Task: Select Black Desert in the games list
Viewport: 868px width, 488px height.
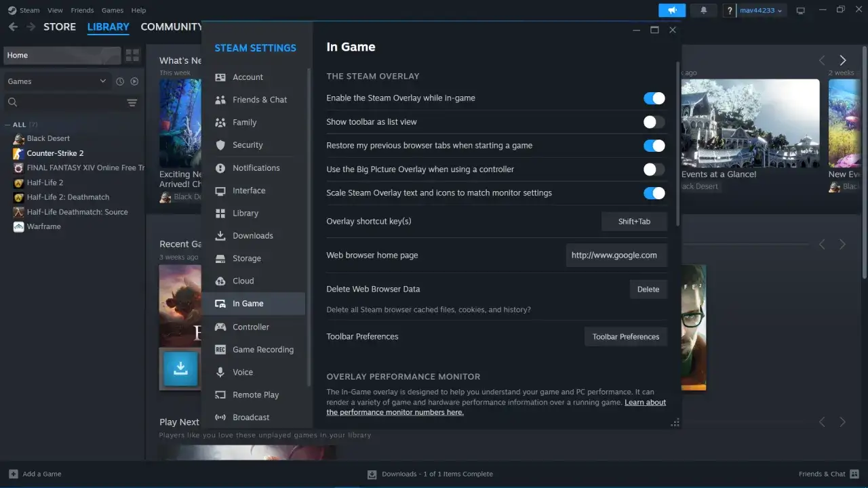Action: click(x=48, y=138)
